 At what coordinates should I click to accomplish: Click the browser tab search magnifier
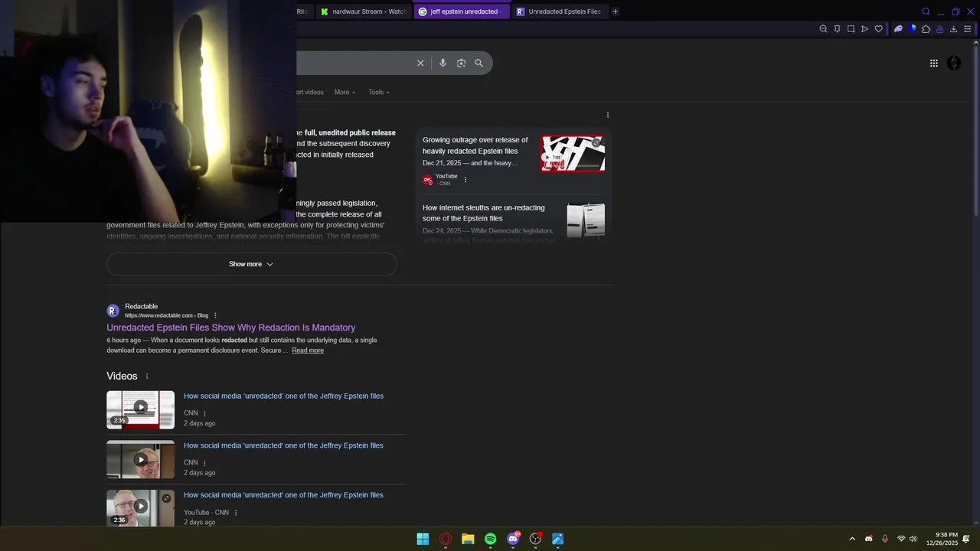(x=926, y=11)
